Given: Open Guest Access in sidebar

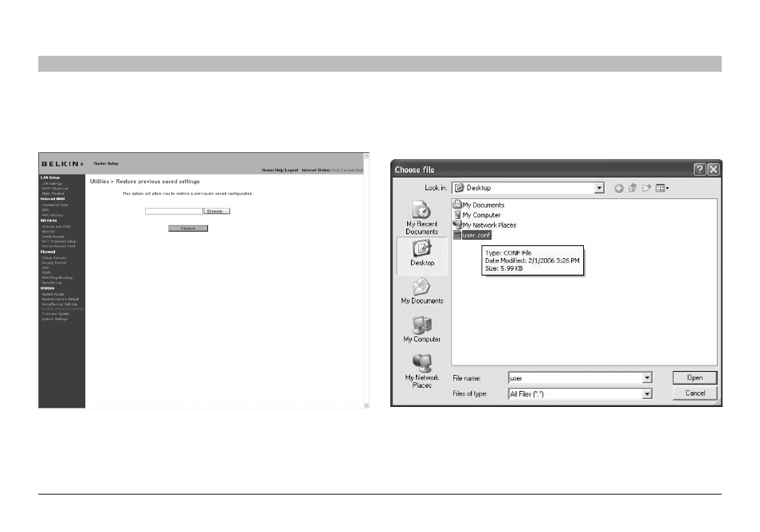Looking at the screenshot, I should (x=53, y=237).
